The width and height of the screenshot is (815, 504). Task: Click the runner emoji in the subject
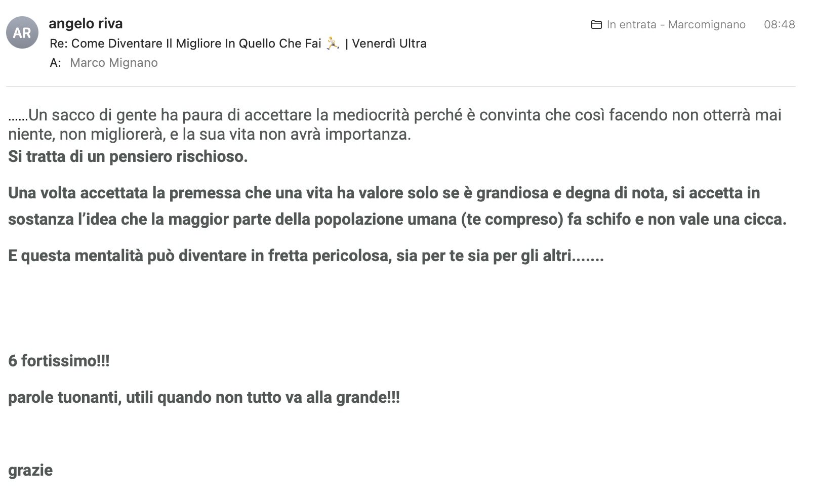pyautogui.click(x=333, y=44)
